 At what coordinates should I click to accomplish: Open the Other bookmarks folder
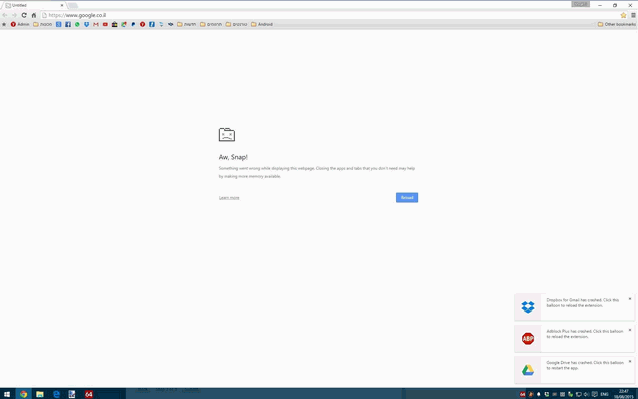click(616, 24)
